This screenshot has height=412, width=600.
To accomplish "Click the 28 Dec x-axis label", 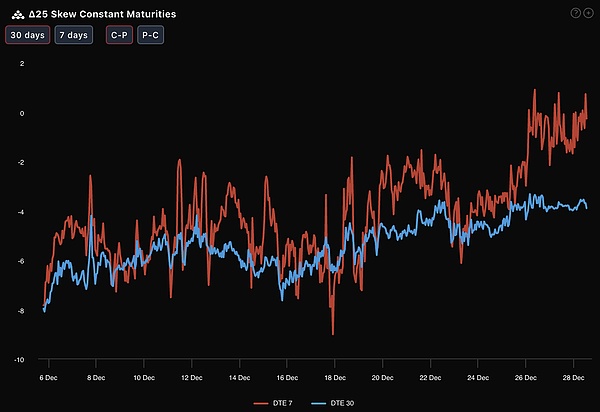I will point(572,378).
